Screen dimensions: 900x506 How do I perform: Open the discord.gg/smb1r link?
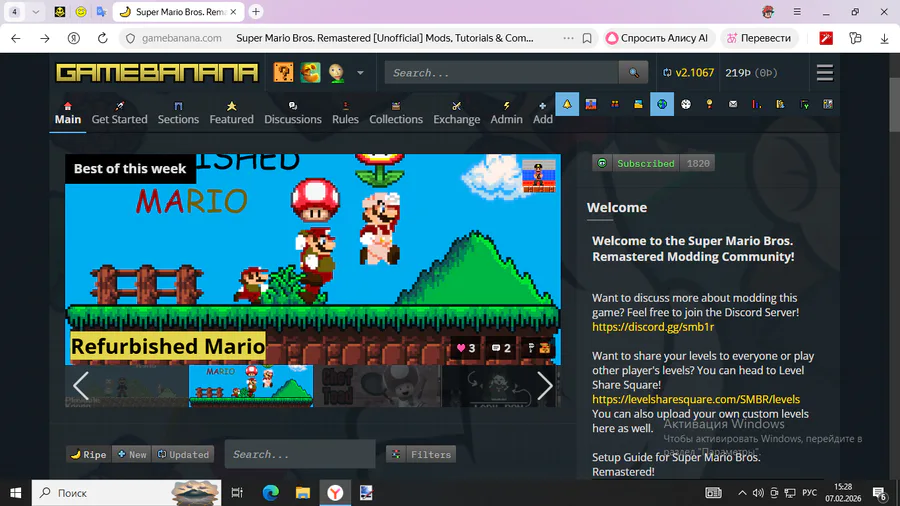point(653,327)
